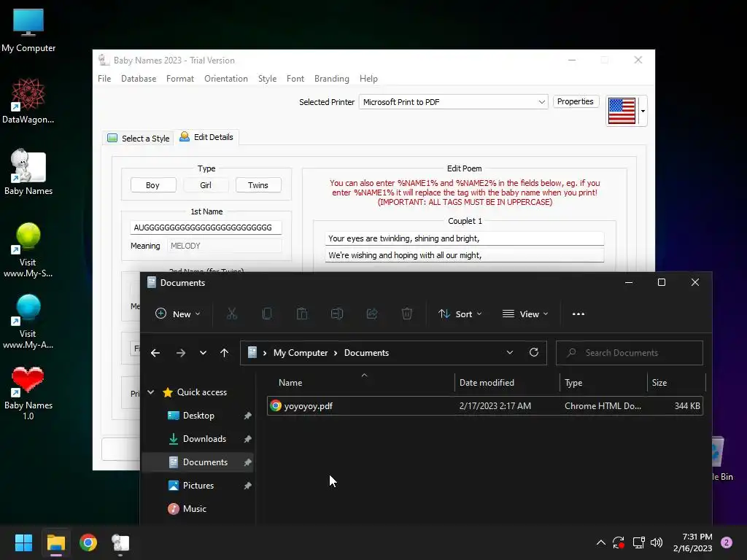Image resolution: width=747 pixels, height=560 pixels.
Task: Select the Girl type option
Action: click(x=205, y=185)
